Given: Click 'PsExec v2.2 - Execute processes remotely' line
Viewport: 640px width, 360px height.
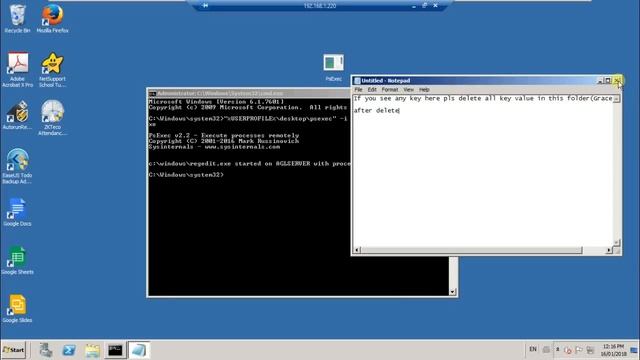Looking at the screenshot, I should [224, 135].
